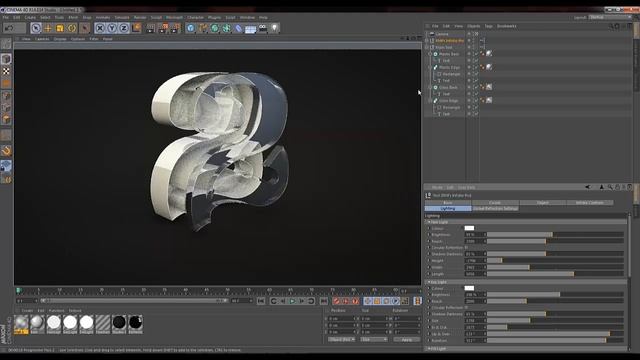
Task: Expand the Fill Light section
Action: click(x=429, y=349)
